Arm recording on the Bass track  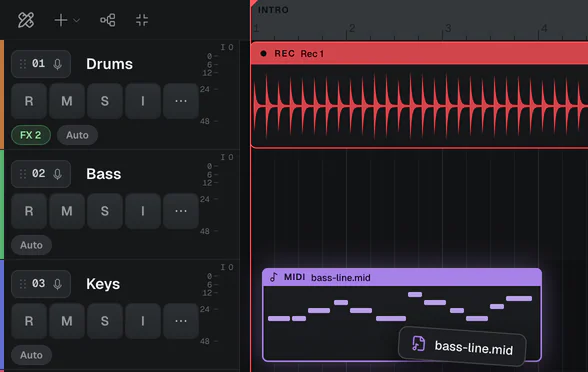tap(29, 211)
